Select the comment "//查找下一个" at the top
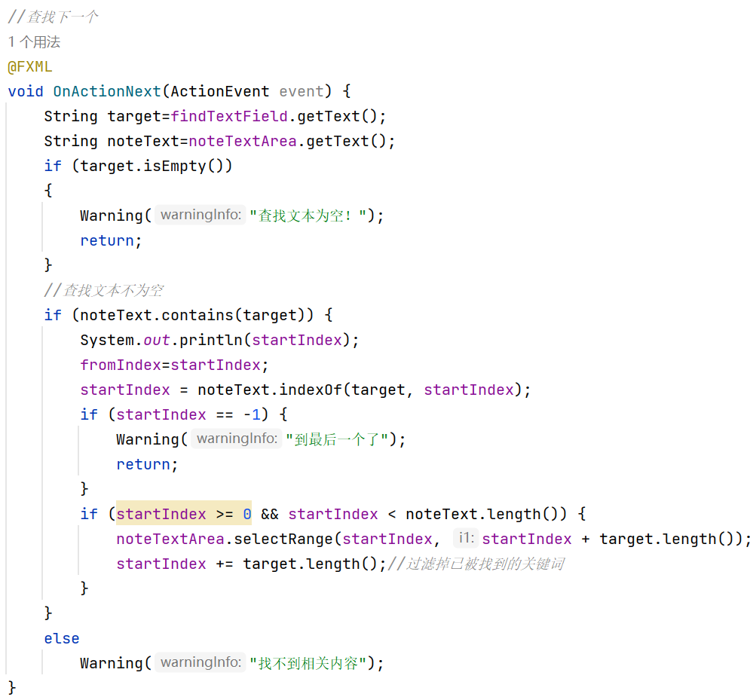Image resolution: width=756 pixels, height=700 pixels. pos(53,16)
